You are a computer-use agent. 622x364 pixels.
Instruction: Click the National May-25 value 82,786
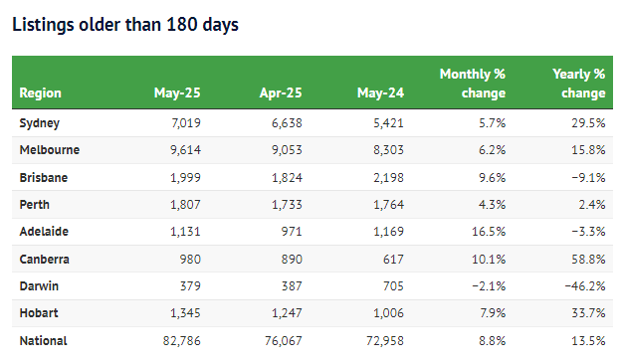click(182, 341)
